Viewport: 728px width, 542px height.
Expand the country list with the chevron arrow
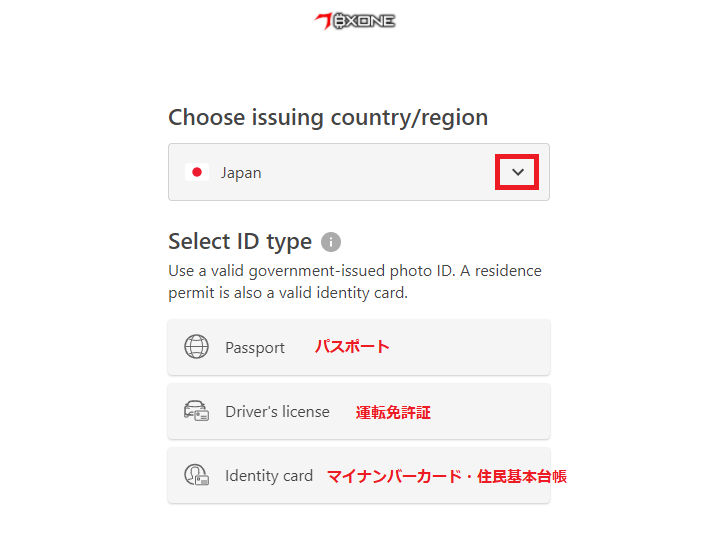[518, 172]
